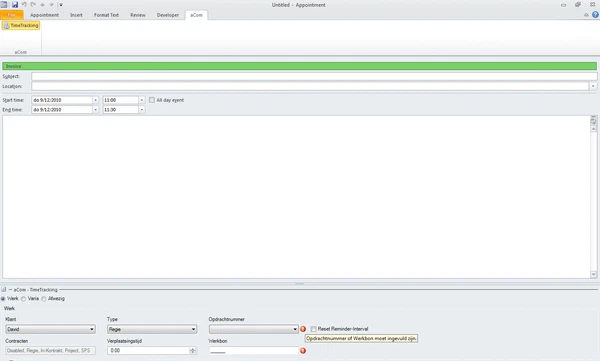
Task: Select the aCom ribbon tab
Action: click(x=196, y=15)
